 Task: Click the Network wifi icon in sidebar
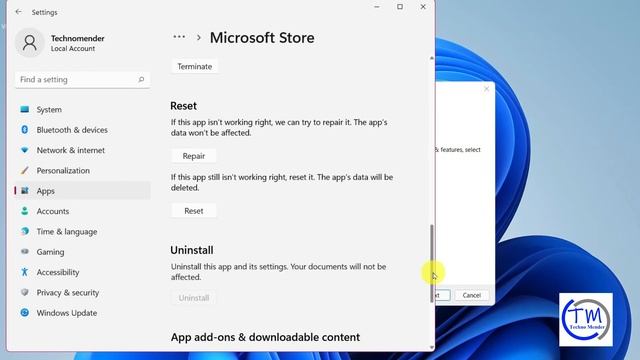click(24, 150)
